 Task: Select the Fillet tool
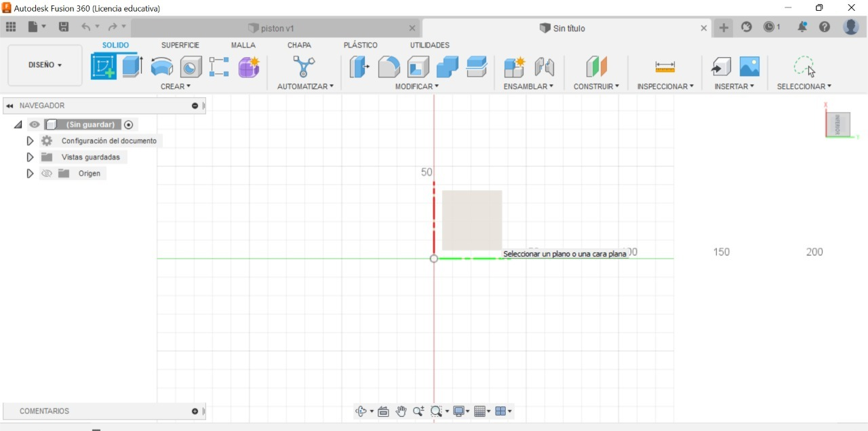389,67
